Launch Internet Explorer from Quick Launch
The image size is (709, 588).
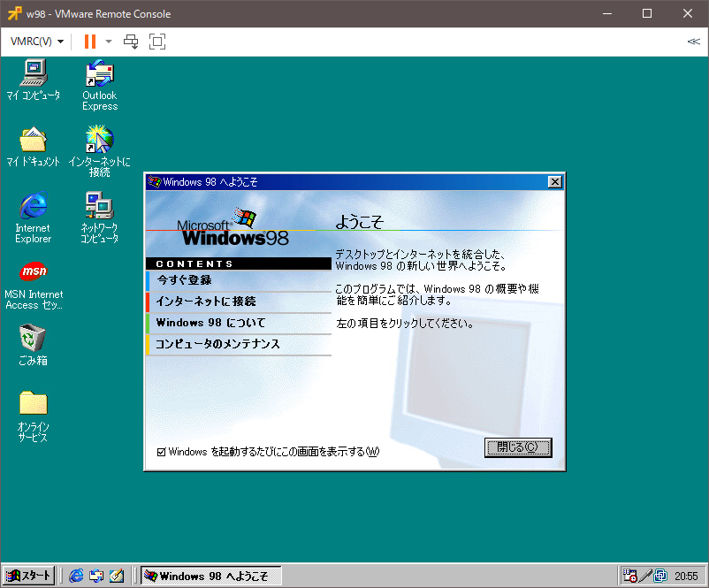pyautogui.click(x=76, y=576)
